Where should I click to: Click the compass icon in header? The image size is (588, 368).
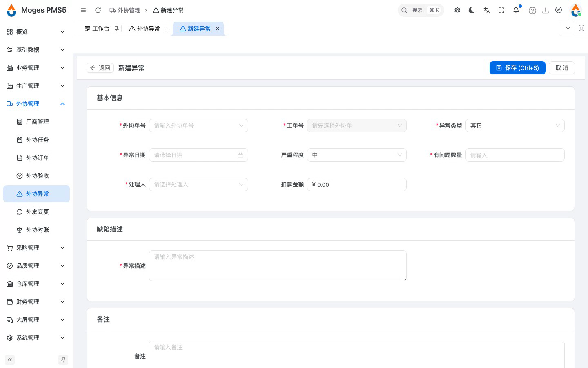pyautogui.click(x=559, y=10)
